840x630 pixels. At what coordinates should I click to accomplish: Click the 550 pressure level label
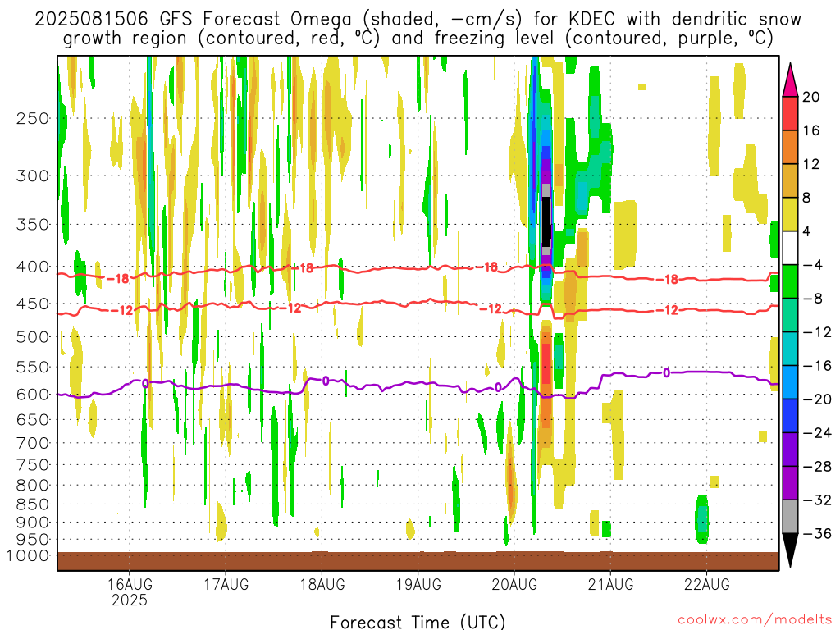[33, 367]
